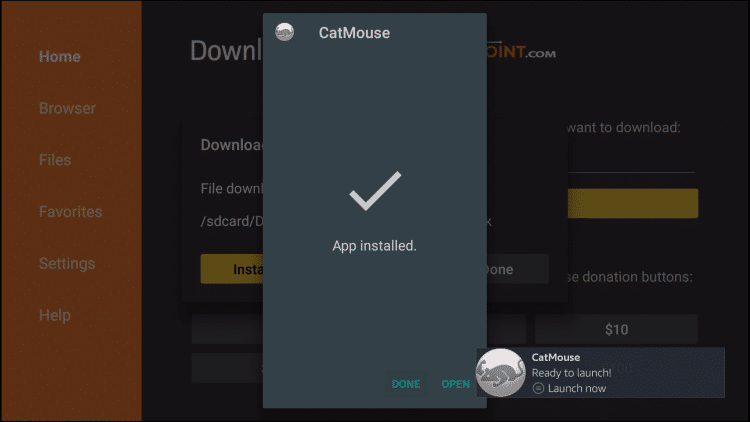Open Browser in Downloader sidebar
750x422 pixels.
[x=67, y=108]
